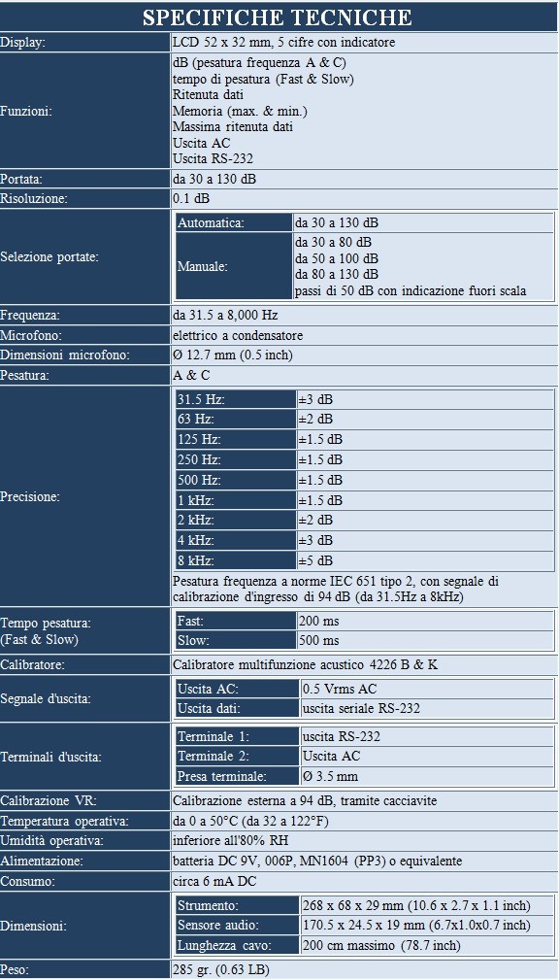Click the 'Fast:' sub-label

coord(236,622)
